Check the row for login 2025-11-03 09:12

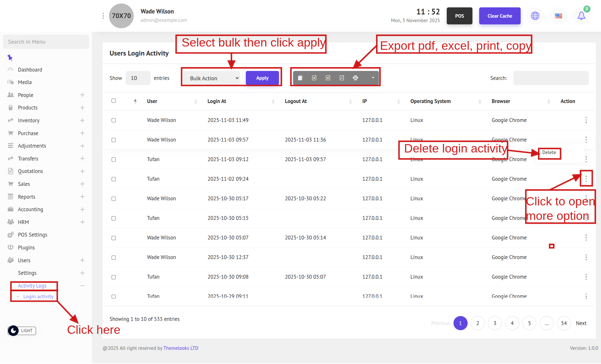coord(113,160)
